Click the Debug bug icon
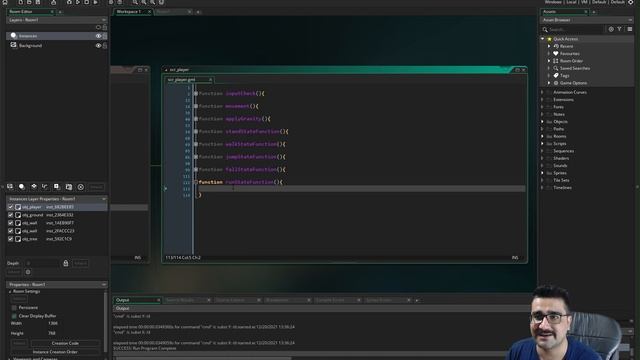Image resolution: width=640 pixels, height=360 pixels. [x=69, y=2]
